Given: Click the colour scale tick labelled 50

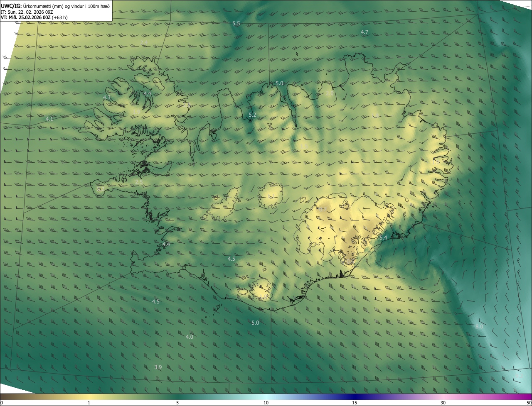Looking at the screenshot, I should coord(529,403).
